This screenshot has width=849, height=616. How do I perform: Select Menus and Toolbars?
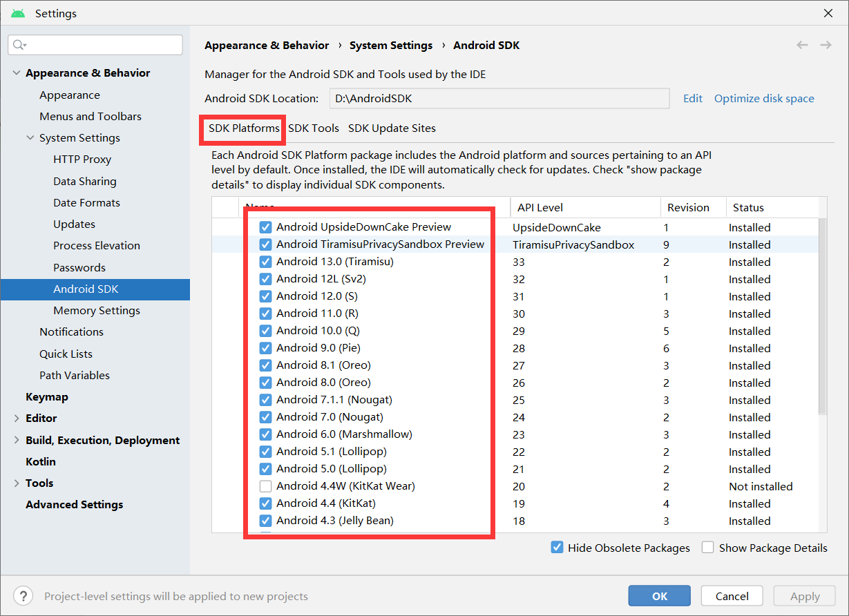coord(90,117)
